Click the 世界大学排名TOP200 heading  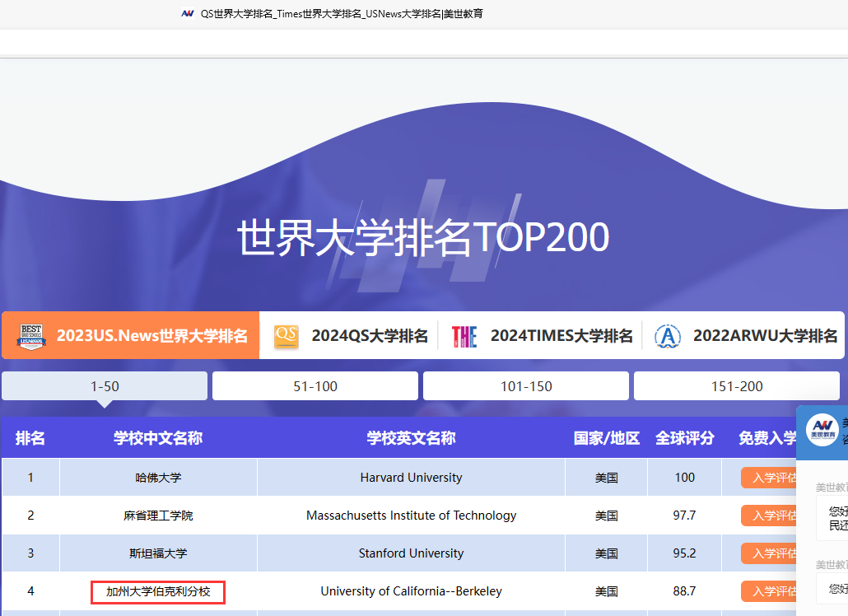pyautogui.click(x=423, y=237)
